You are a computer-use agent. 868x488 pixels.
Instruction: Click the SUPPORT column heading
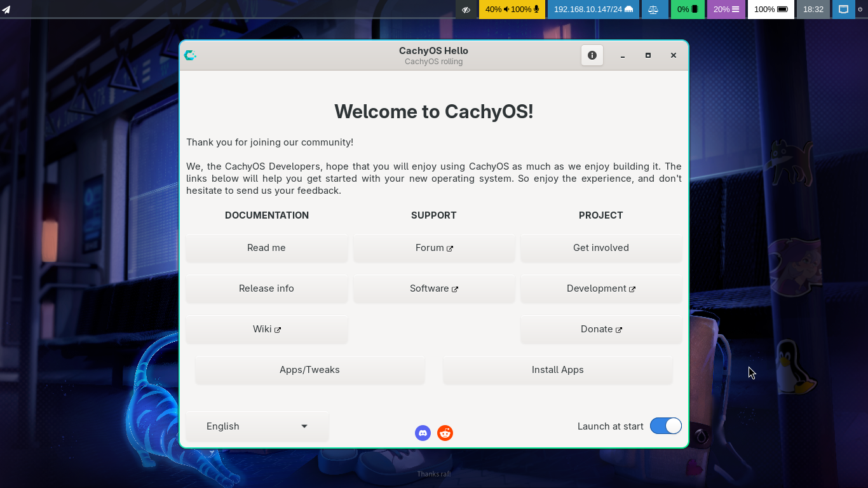434,215
